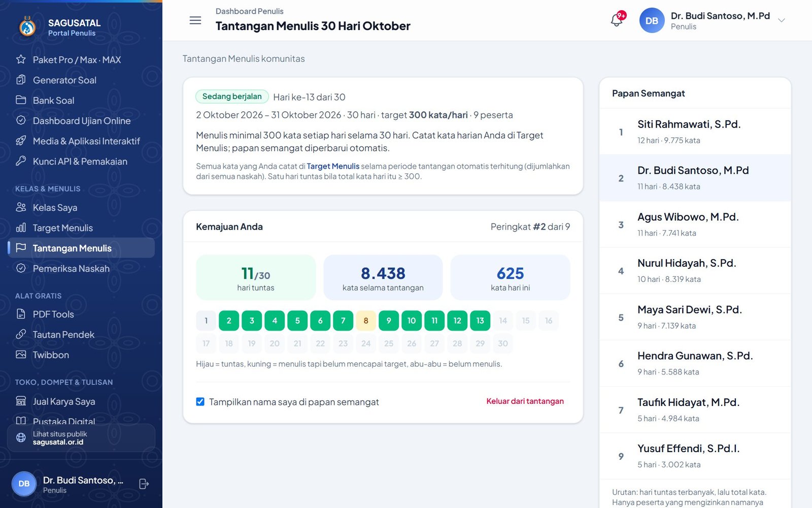Viewport: 812px width, 508px height.
Task: Open the notifications bell icon
Action: tap(617, 20)
